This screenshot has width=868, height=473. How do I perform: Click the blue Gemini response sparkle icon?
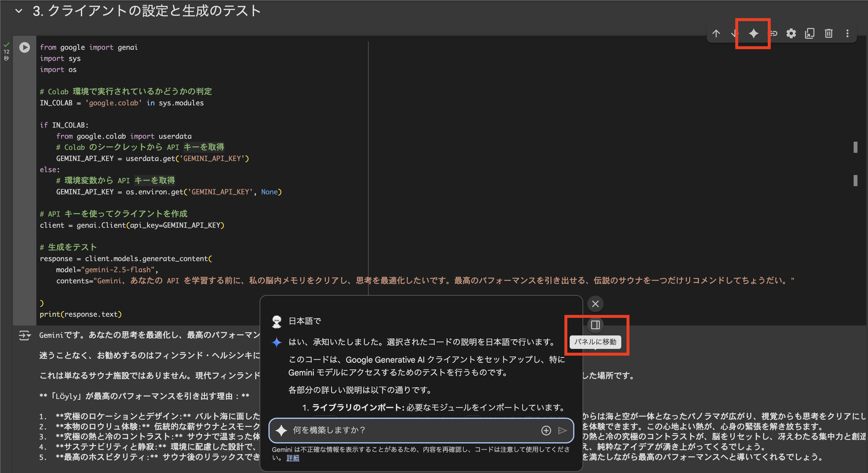(x=277, y=342)
